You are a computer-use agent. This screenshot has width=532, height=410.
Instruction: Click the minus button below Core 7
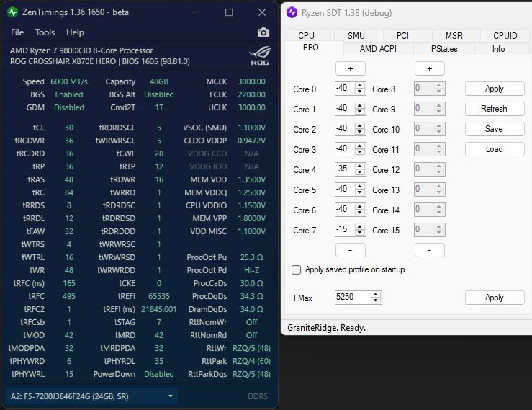tap(350, 250)
